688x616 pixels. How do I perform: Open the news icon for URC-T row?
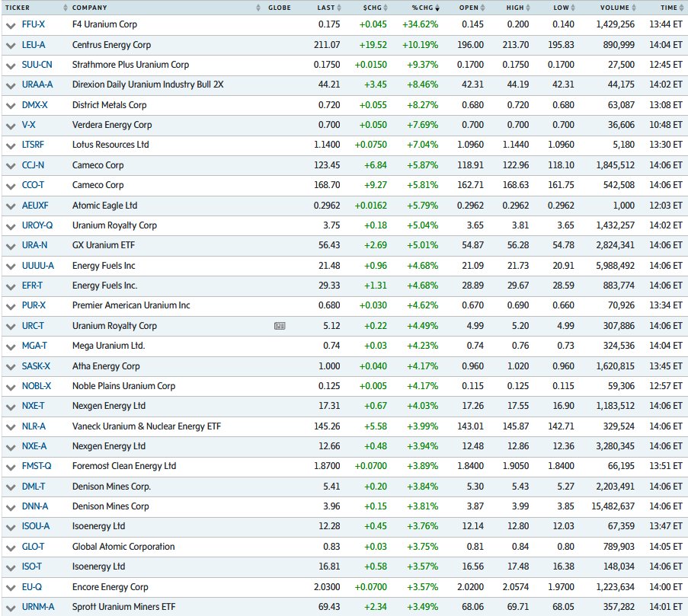[x=280, y=326]
